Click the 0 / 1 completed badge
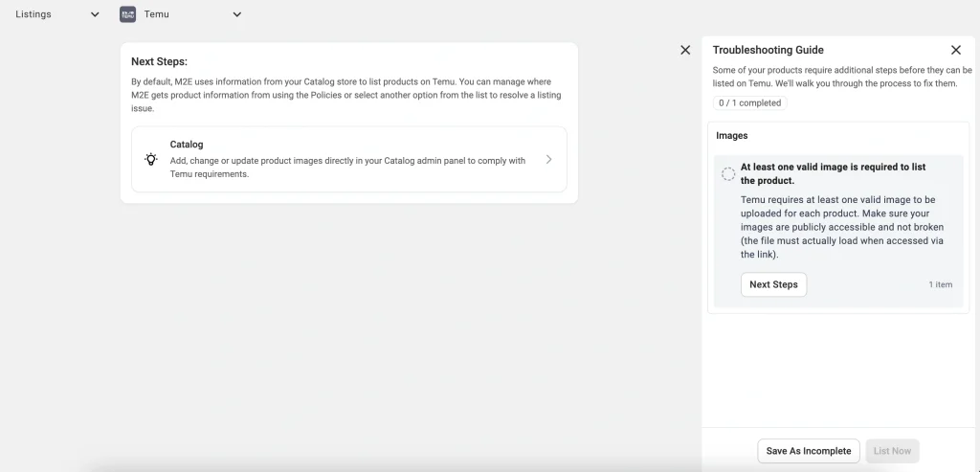The image size is (980, 472). 749,102
